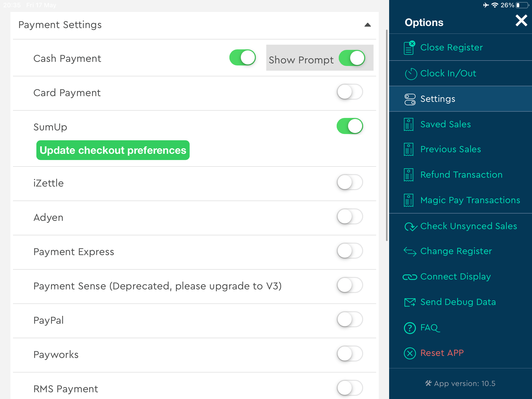Enable Card Payment
The height and width of the screenshot is (399, 532).
click(350, 92)
